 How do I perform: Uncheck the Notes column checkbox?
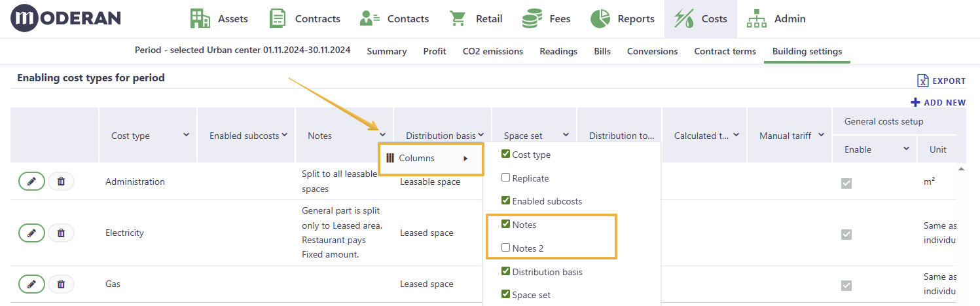(x=505, y=224)
